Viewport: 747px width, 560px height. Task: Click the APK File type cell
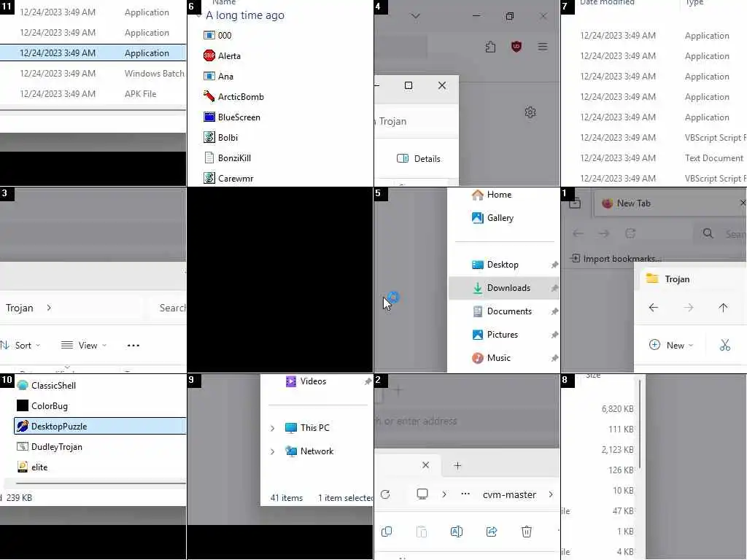[140, 94]
